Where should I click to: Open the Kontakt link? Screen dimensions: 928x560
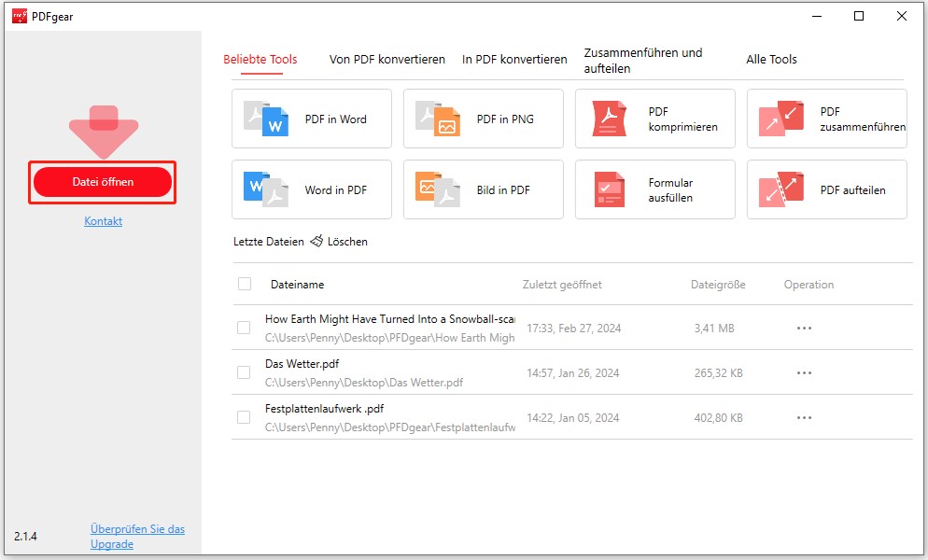(102, 221)
